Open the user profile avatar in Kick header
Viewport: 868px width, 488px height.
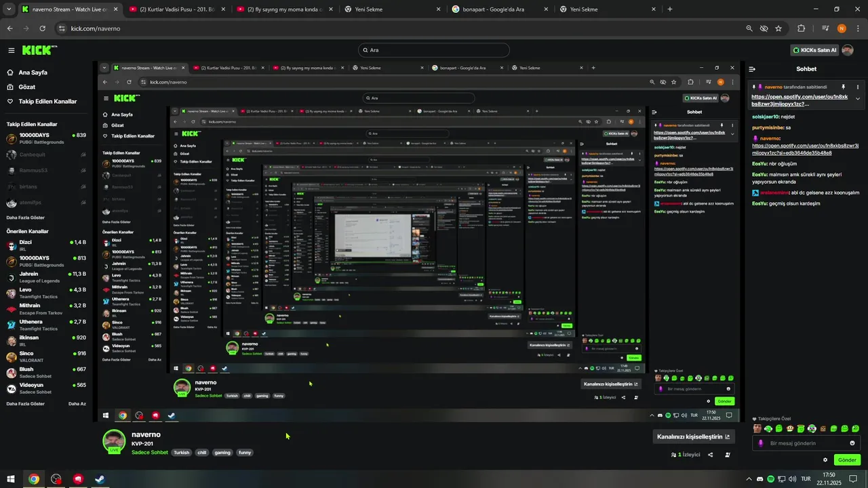[847, 50]
